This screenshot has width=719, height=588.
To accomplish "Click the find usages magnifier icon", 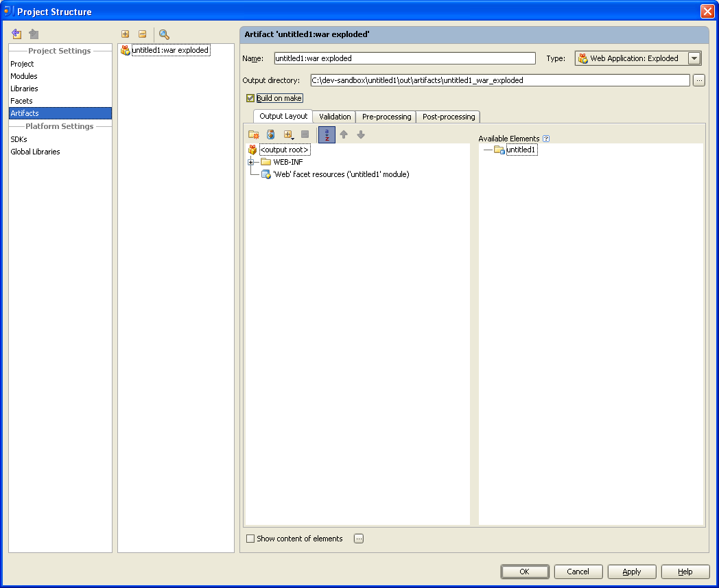I will [164, 34].
